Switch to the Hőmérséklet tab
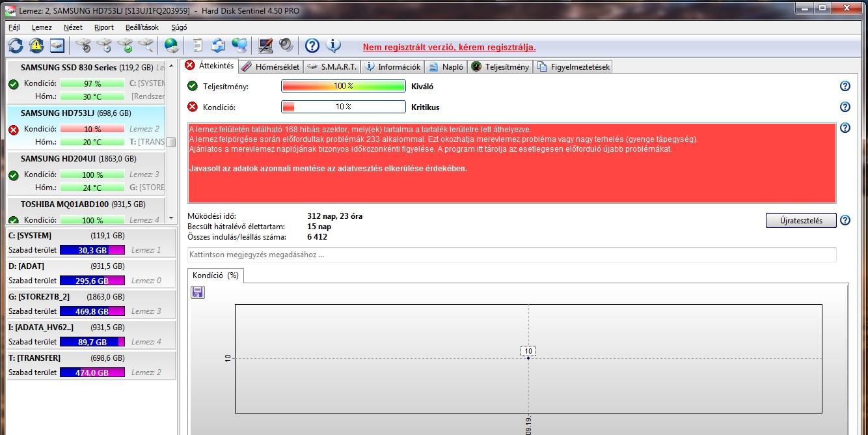 tap(271, 66)
